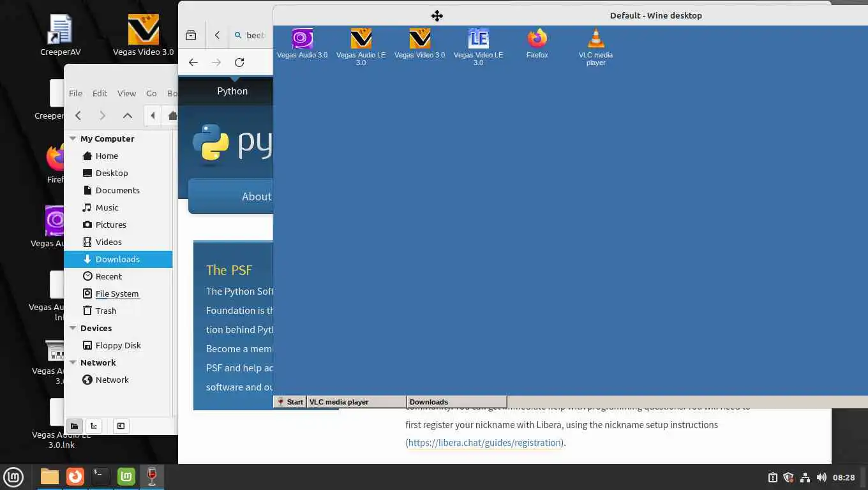Viewport: 868px width, 490px height.
Task: Follow the libera.chat registration guide link
Action: (484, 442)
